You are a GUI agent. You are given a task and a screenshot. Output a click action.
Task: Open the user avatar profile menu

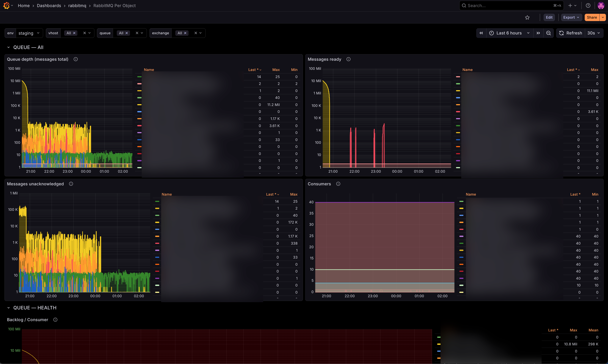601,5
